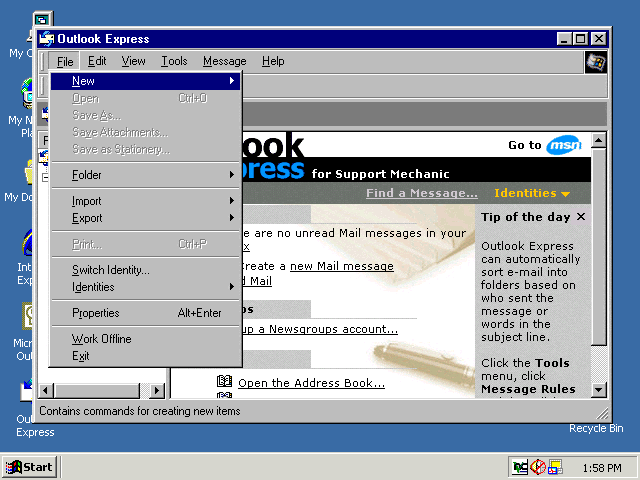Click the Newsgroups account setup link
Image resolution: width=640 pixels, height=480 pixels.
click(320, 329)
